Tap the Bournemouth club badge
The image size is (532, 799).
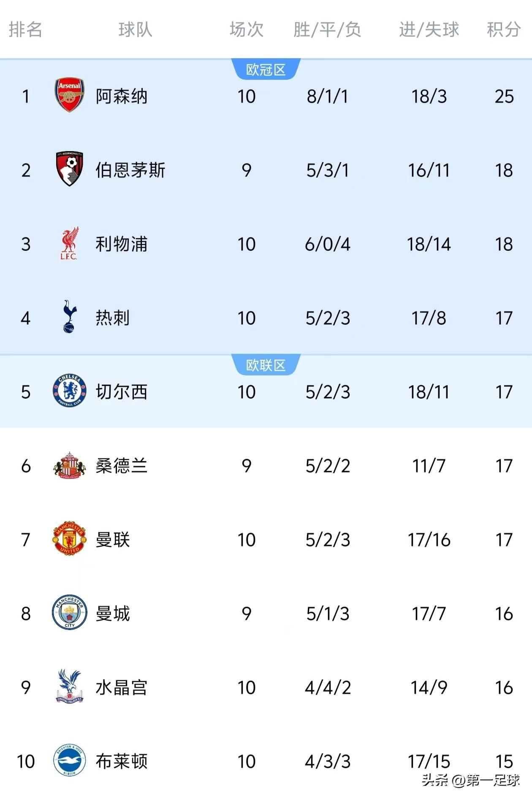[70, 169]
